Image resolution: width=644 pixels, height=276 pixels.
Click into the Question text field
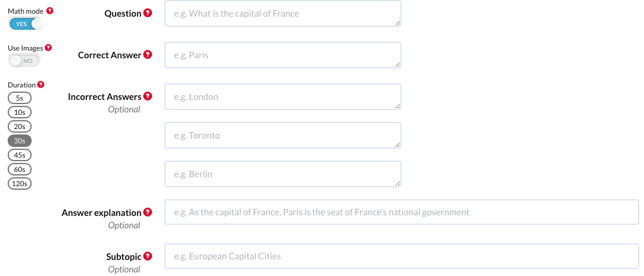click(x=282, y=13)
